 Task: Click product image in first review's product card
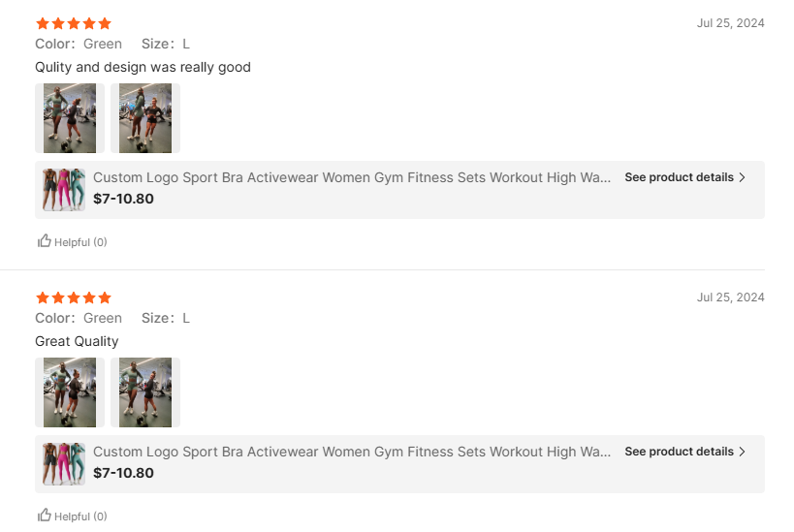pyautogui.click(x=64, y=190)
